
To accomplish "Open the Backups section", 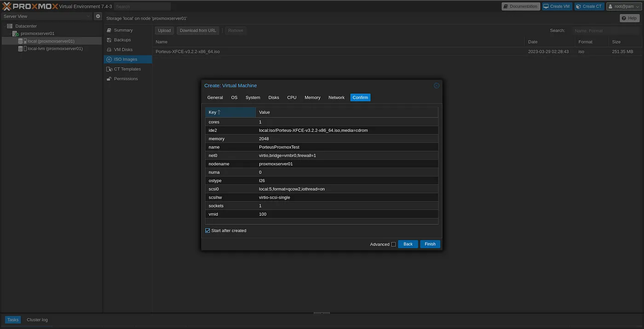I will pos(122,40).
